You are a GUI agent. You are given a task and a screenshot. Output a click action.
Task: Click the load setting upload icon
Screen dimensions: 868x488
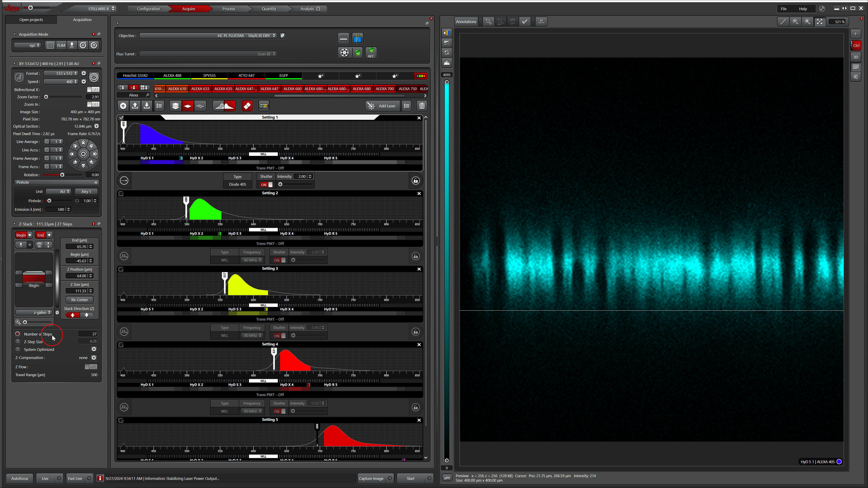coord(135,106)
